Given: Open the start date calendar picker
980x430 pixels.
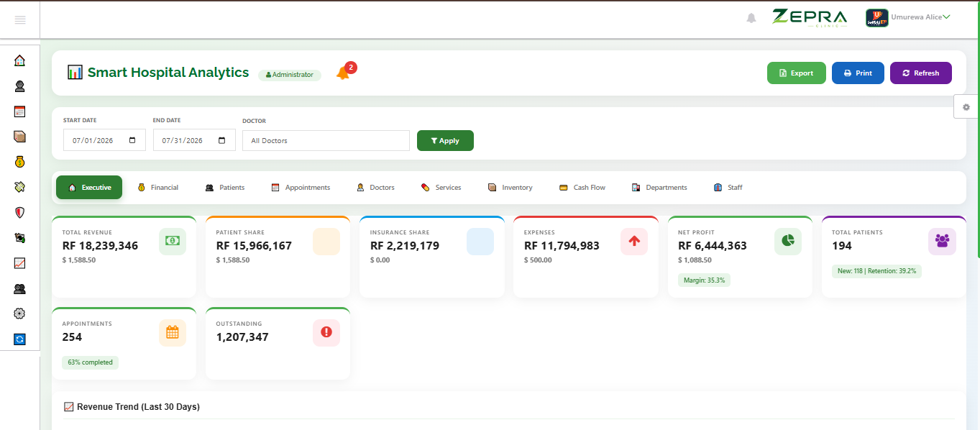Looking at the screenshot, I should click(132, 140).
